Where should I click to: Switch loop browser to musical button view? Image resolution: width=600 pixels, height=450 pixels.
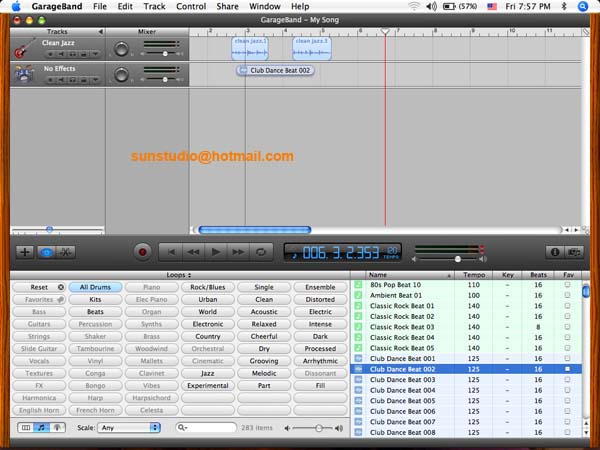tap(42, 428)
